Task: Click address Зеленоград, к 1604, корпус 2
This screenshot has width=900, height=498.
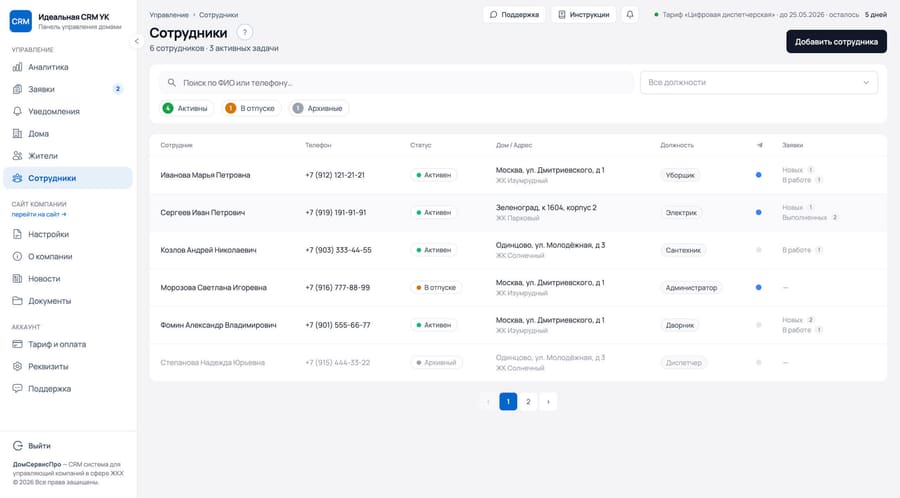Action: click(x=546, y=208)
